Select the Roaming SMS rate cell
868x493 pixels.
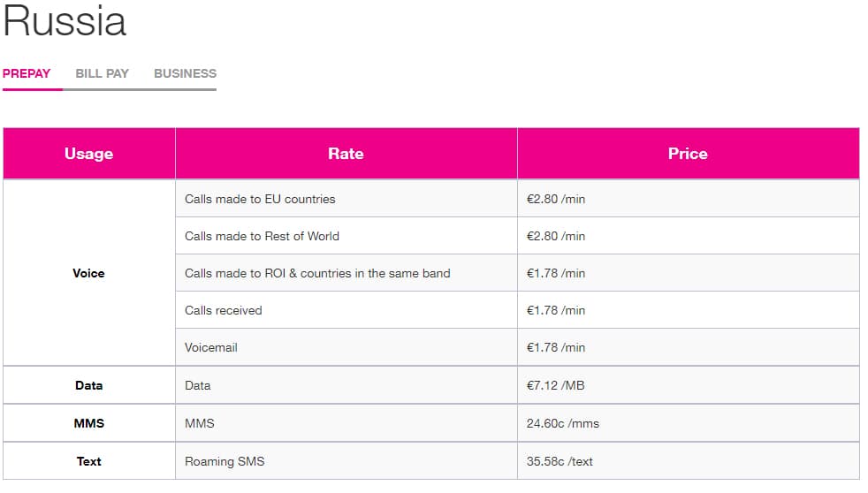click(x=225, y=461)
